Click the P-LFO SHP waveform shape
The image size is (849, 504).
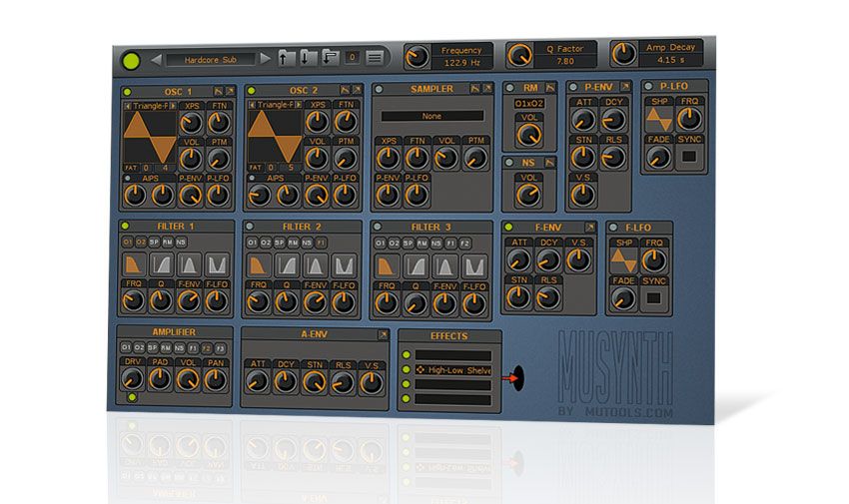(x=659, y=119)
